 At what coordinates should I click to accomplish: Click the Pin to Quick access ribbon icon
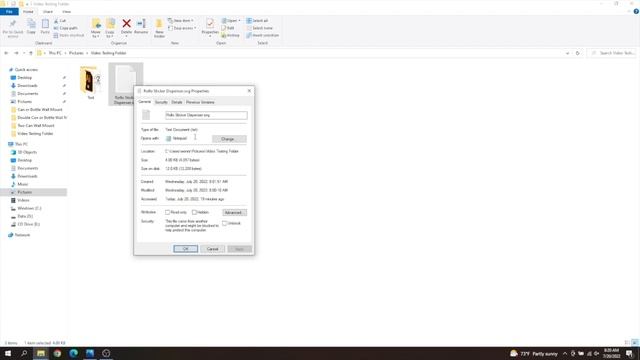click(13, 28)
